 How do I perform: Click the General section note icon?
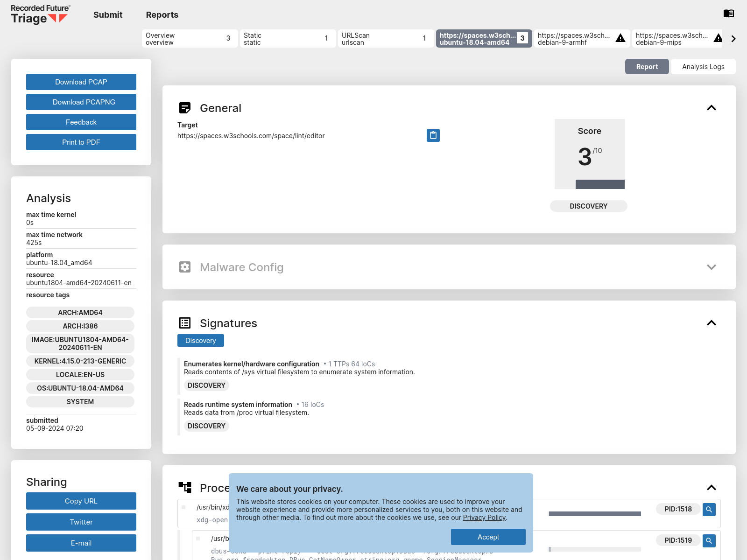pyautogui.click(x=185, y=108)
